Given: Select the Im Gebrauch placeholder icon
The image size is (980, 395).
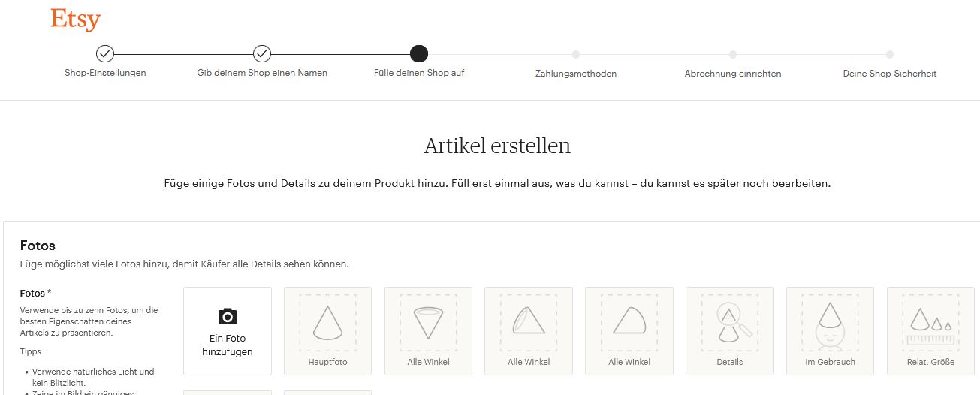Looking at the screenshot, I should click(x=830, y=322).
